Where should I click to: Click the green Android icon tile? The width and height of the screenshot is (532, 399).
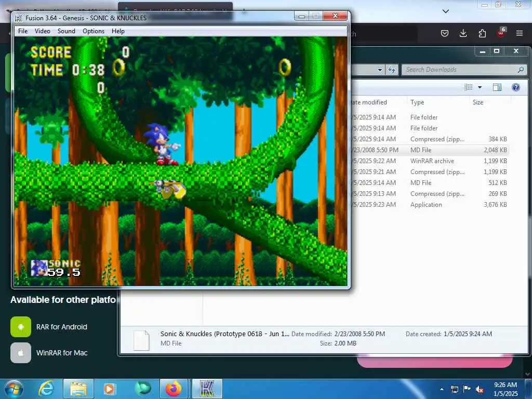[21, 327]
